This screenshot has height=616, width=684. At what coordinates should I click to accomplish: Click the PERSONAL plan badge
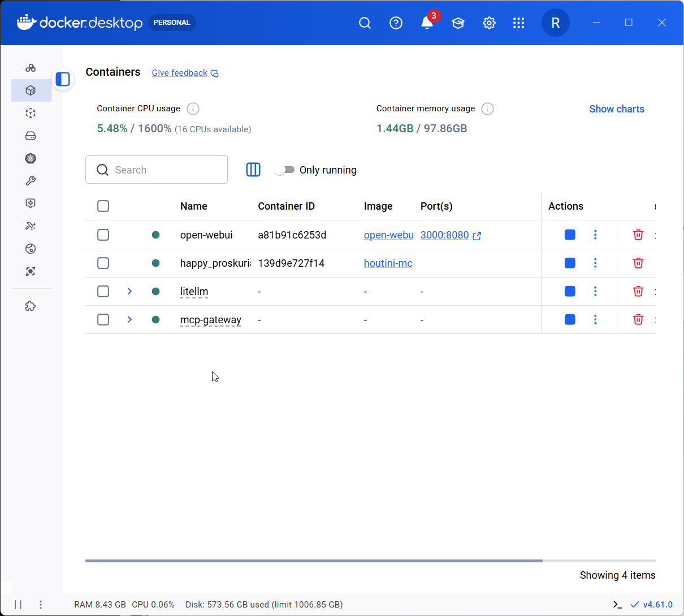click(x=172, y=23)
